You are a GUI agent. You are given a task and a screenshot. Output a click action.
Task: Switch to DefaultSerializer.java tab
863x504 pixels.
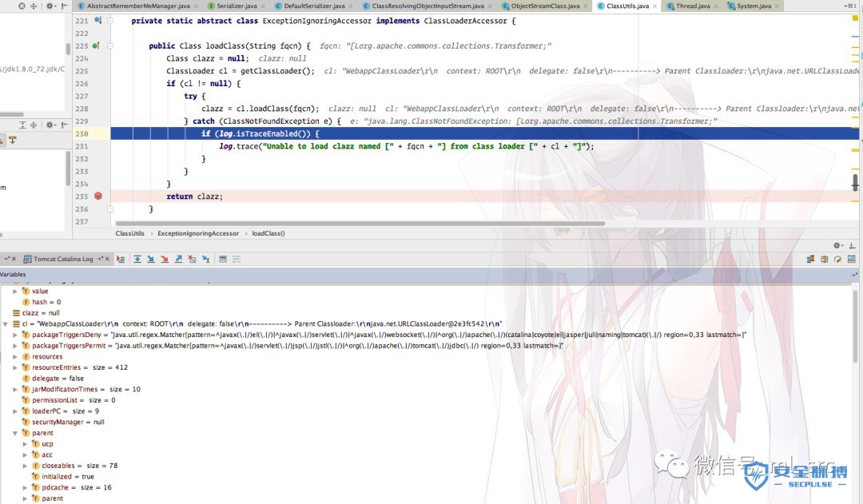[x=314, y=6]
